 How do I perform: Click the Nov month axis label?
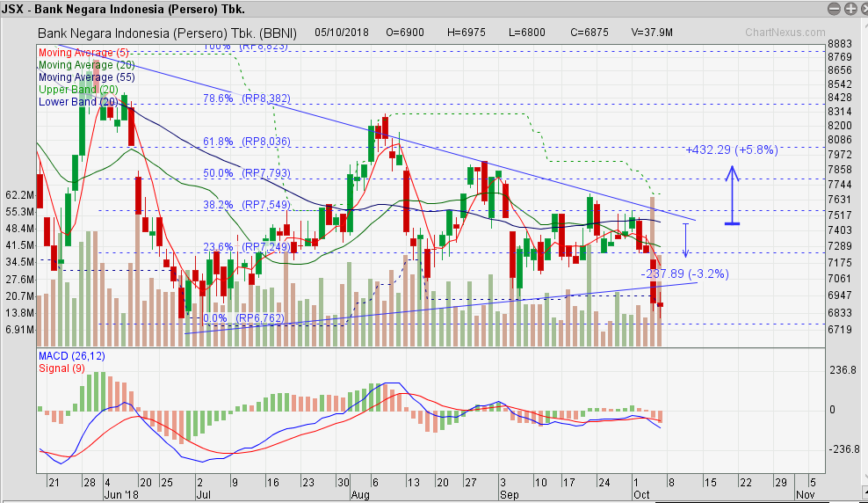(x=806, y=495)
